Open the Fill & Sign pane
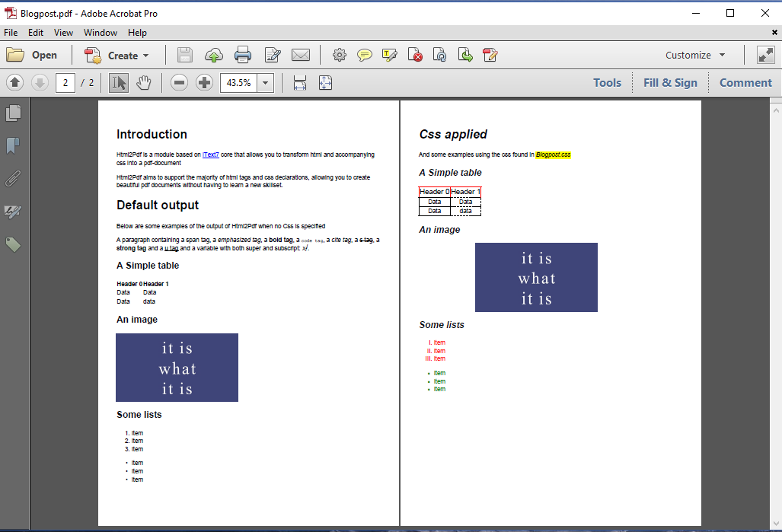Image resolution: width=782 pixels, height=532 pixels. click(x=670, y=83)
